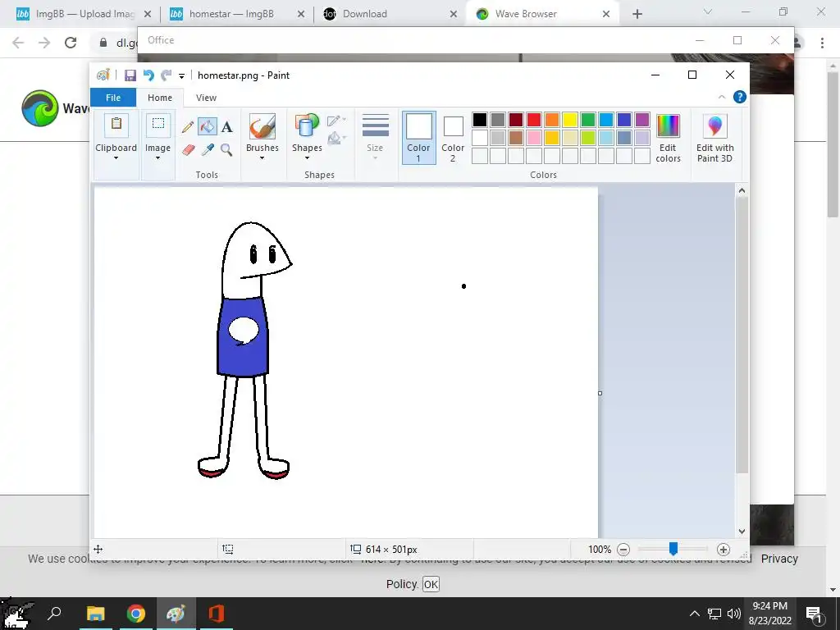Expand the Clipboard dropdown arrow

(116, 158)
